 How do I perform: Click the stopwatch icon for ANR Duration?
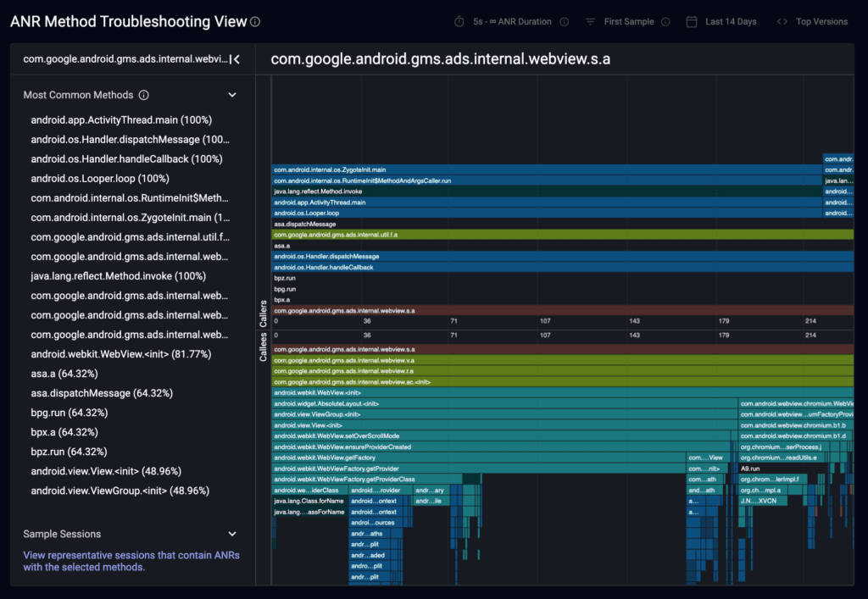click(x=459, y=22)
